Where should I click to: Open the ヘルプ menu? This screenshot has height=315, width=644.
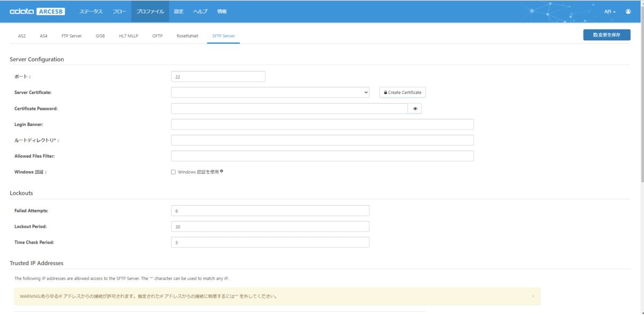[x=200, y=11]
